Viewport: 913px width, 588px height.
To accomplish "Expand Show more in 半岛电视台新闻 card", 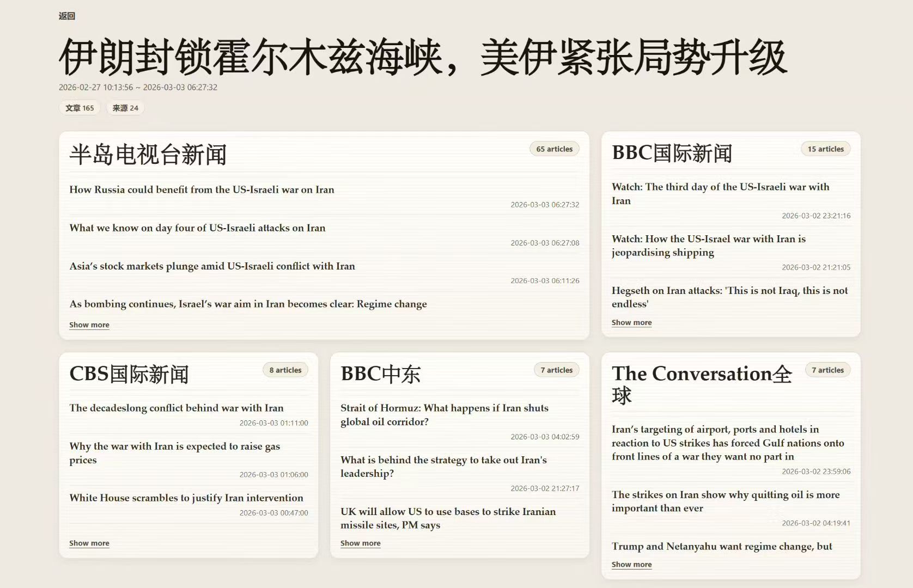I will (89, 324).
